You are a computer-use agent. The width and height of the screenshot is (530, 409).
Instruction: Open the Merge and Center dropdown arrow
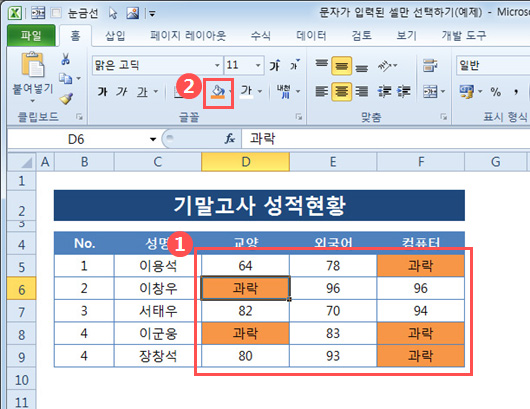click(443, 91)
